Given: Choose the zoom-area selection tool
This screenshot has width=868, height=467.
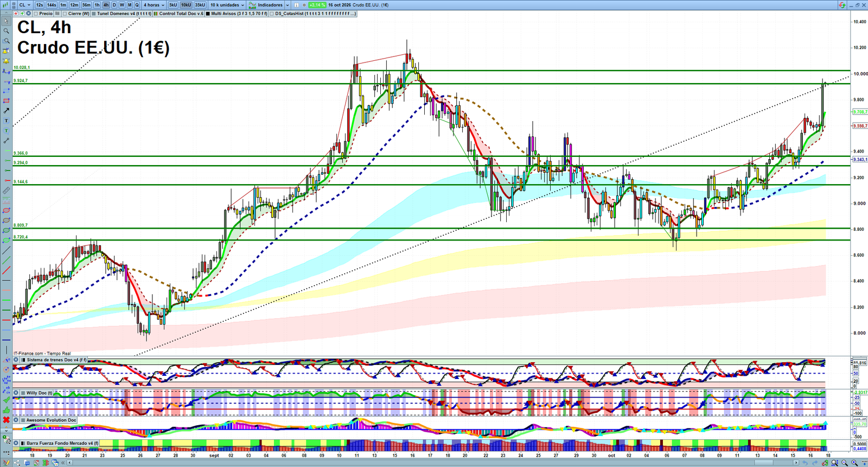Looking at the screenshot, I should (x=6, y=41).
